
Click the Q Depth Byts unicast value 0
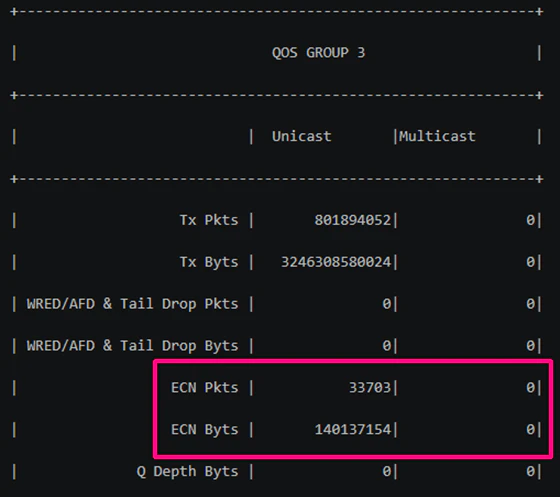(387, 471)
